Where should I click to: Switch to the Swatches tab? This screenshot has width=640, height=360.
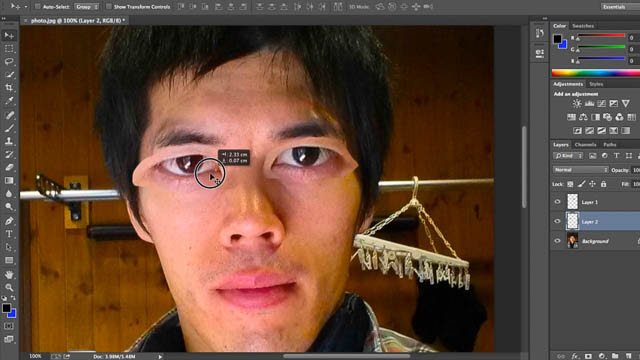click(x=583, y=26)
